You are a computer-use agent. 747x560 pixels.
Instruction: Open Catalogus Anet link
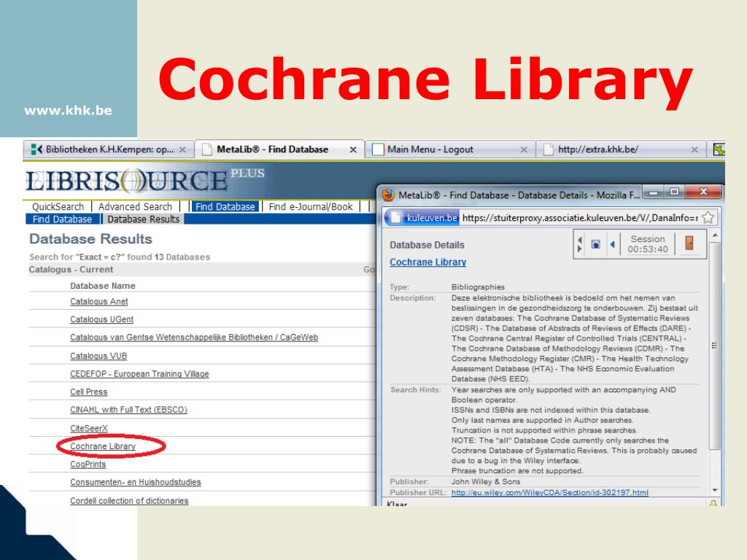(x=99, y=301)
